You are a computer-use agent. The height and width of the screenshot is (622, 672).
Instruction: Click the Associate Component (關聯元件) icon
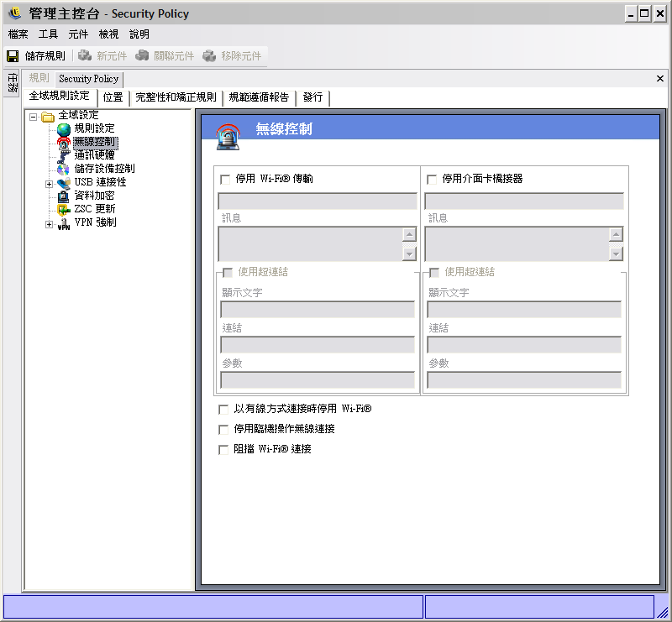click(142, 55)
